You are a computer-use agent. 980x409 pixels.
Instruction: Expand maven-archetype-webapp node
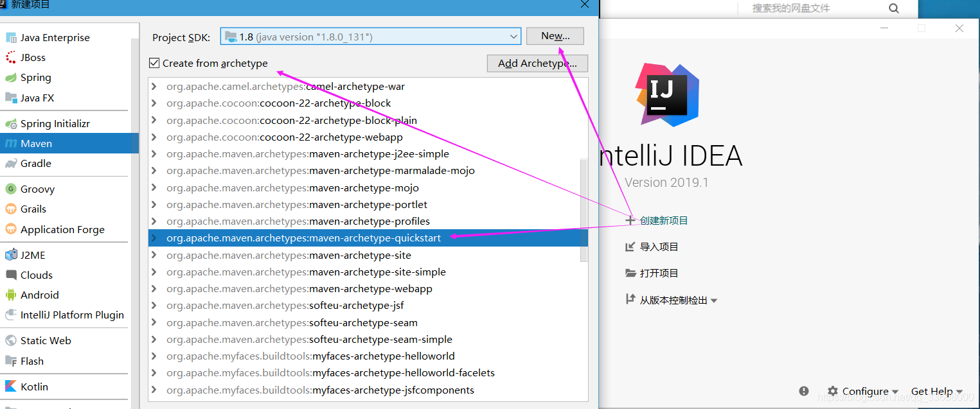[154, 288]
